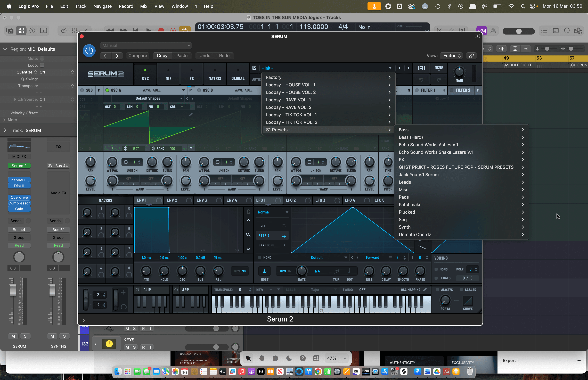The image size is (588, 380).
Task: Enable the LEGATO voicing checkbox
Action: click(436, 278)
